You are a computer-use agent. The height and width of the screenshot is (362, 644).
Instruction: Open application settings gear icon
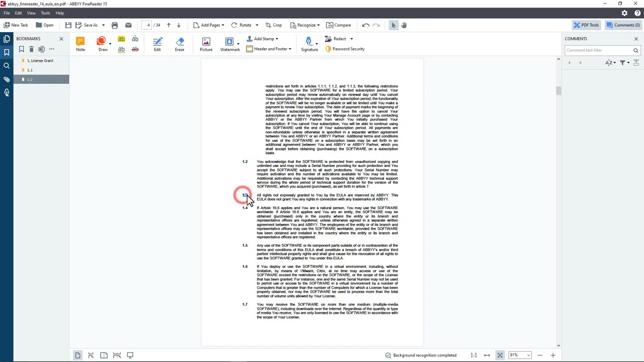(x=624, y=13)
